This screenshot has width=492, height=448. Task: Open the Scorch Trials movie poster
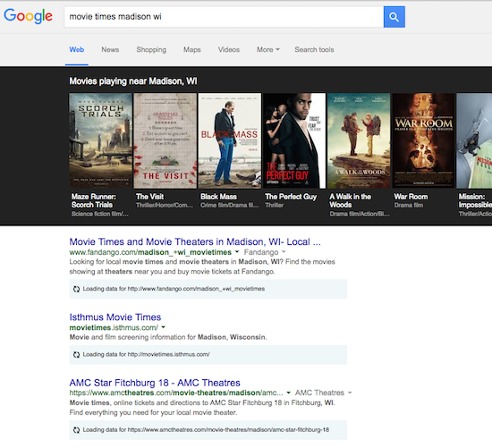[x=100, y=140]
